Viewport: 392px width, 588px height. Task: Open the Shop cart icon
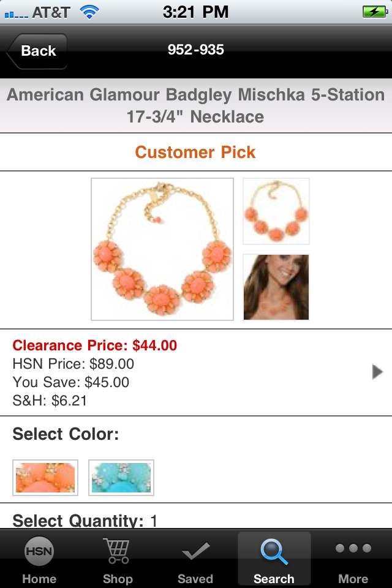tap(117, 551)
